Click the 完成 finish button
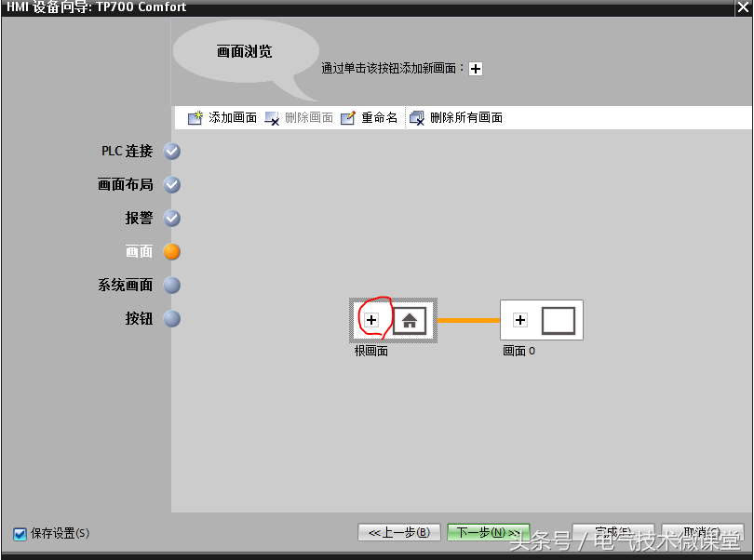The height and width of the screenshot is (560, 754). tap(613, 533)
